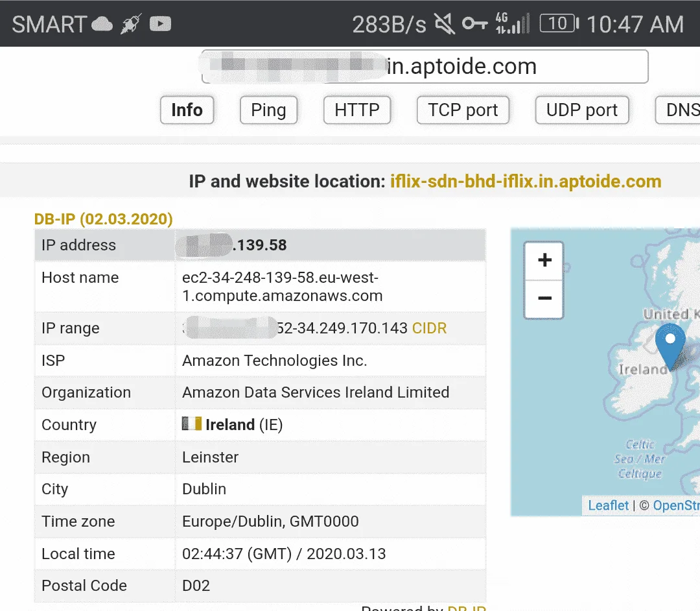The width and height of the screenshot is (700, 611).
Task: Tap the 4G signal strength icon
Action: (513, 23)
